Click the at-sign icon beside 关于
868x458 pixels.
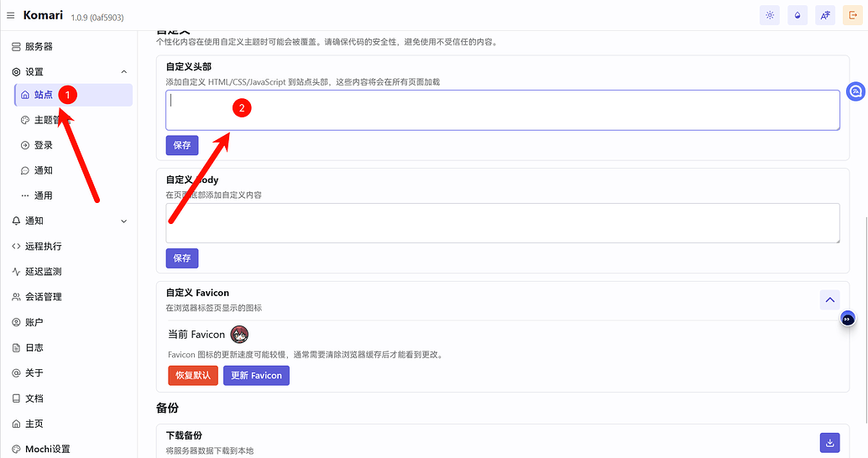click(16, 372)
